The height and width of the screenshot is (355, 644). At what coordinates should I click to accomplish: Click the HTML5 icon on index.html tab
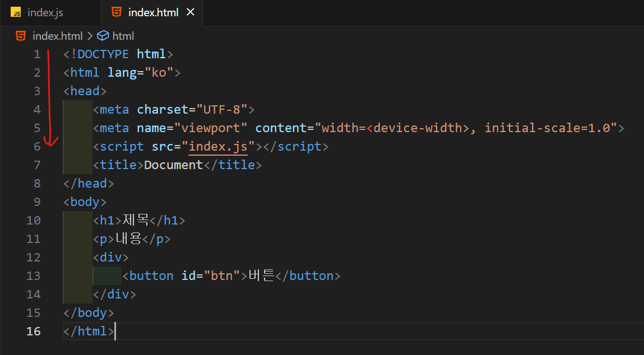click(117, 12)
